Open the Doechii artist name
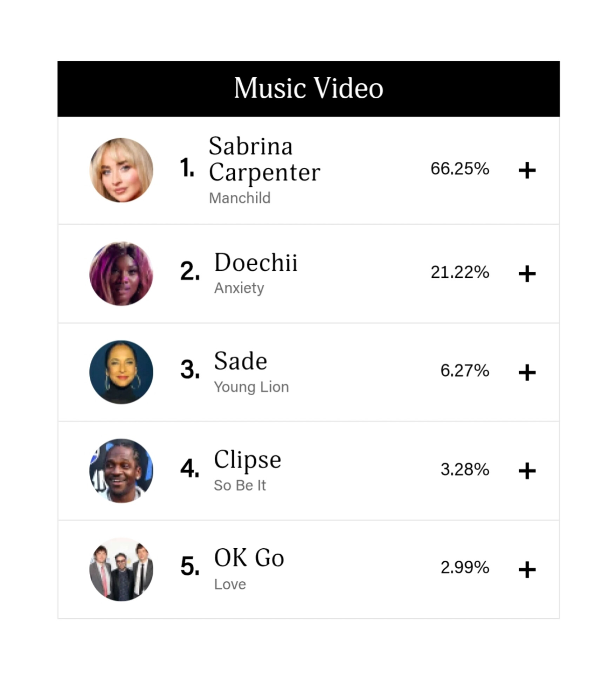This screenshot has height=674, width=616. pyautogui.click(x=256, y=262)
